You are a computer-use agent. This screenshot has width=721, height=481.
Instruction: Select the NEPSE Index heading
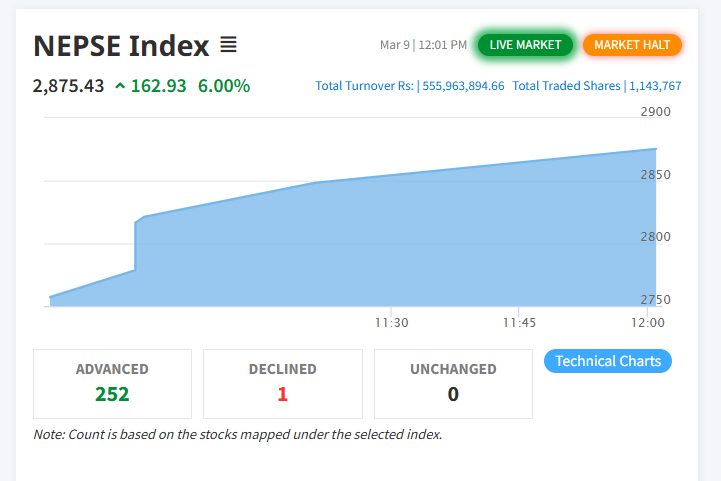coord(121,46)
